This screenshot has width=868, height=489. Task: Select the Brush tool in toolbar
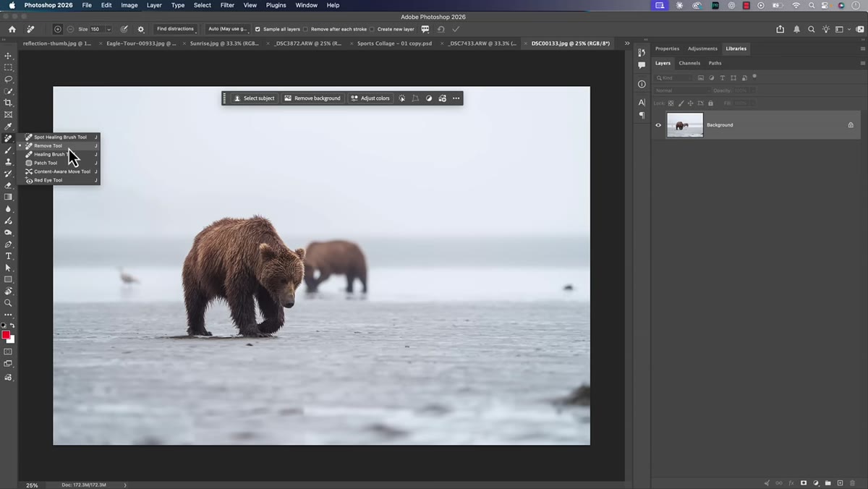tap(9, 150)
